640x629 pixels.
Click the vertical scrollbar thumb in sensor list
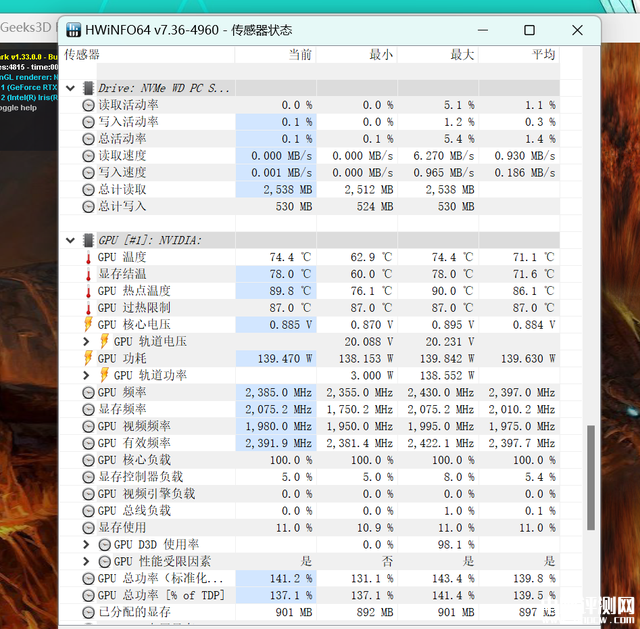(x=591, y=478)
